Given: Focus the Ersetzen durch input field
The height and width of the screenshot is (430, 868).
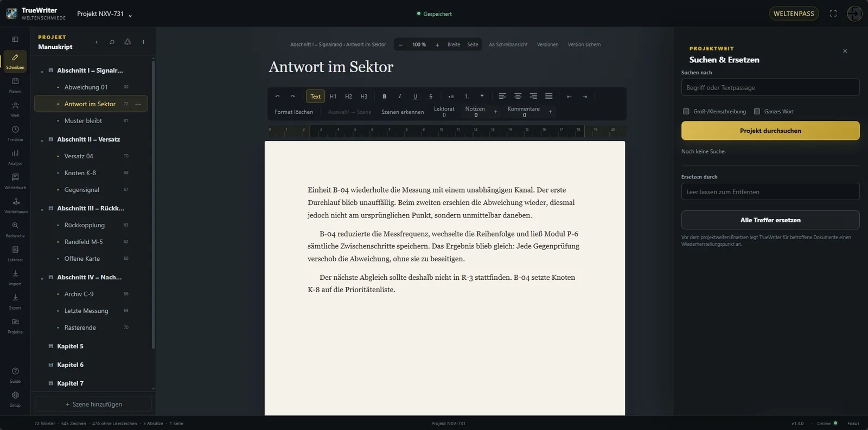Looking at the screenshot, I should [770, 192].
